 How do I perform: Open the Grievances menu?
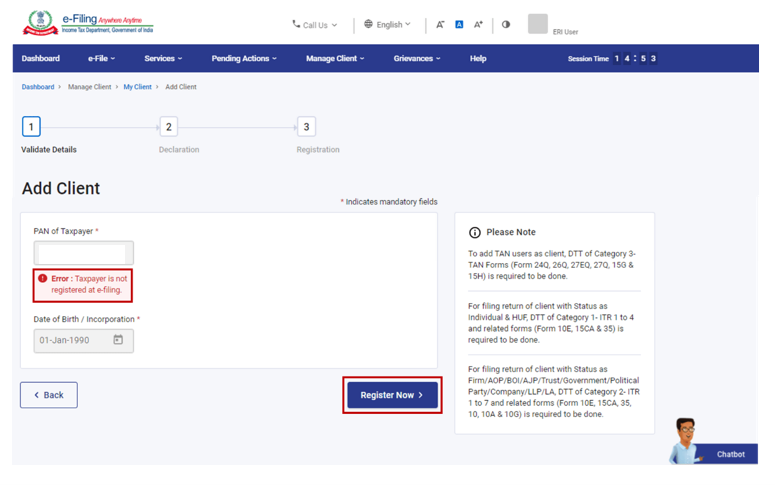coord(417,59)
